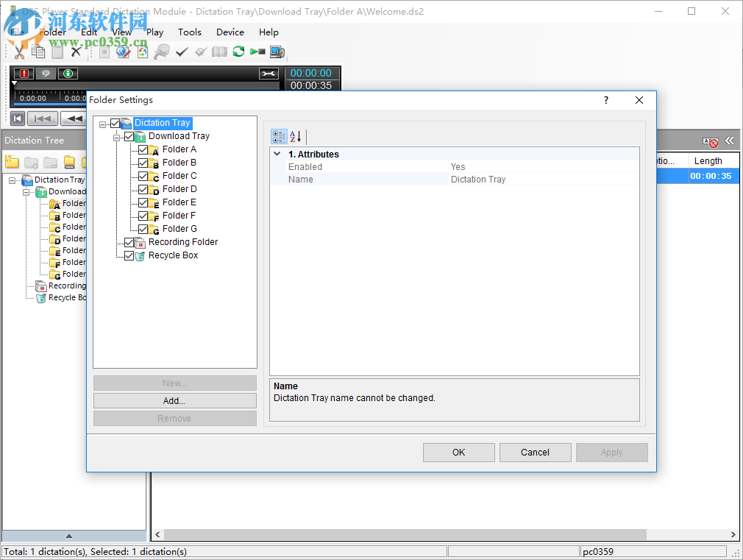Click the new folder icon in Dictation Tree
This screenshot has width=743, height=560.
pos(12,162)
